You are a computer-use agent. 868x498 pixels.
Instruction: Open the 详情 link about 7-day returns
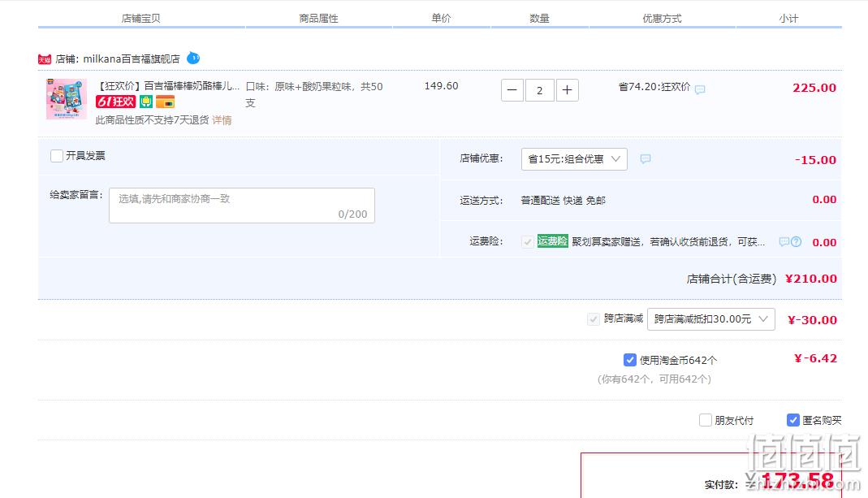pyautogui.click(x=222, y=120)
